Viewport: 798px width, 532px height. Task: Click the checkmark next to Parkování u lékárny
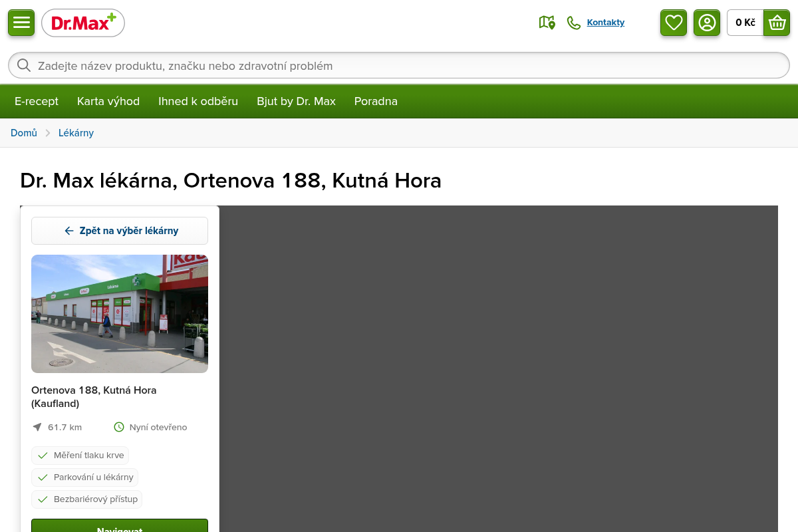coord(43,477)
